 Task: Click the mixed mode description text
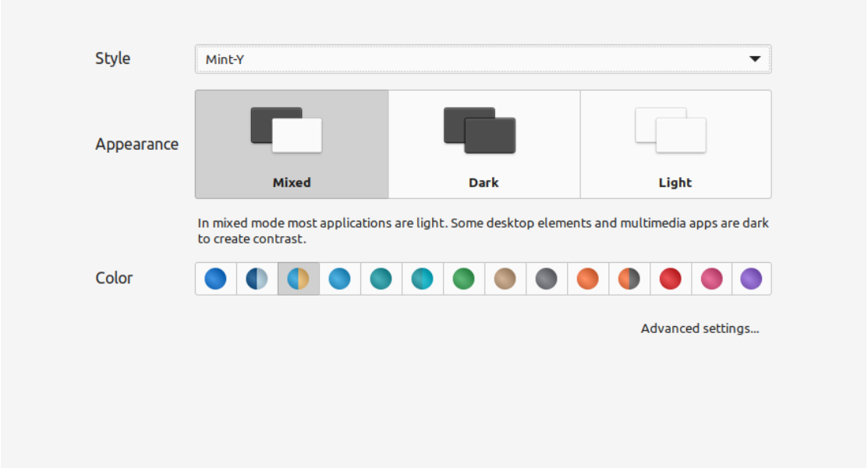pos(483,231)
